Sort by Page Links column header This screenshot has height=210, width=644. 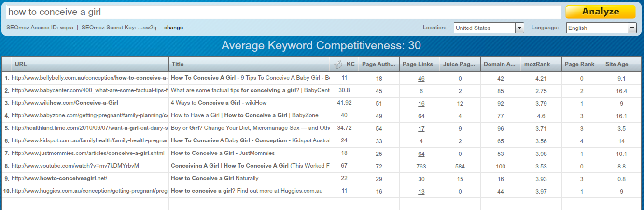420,64
